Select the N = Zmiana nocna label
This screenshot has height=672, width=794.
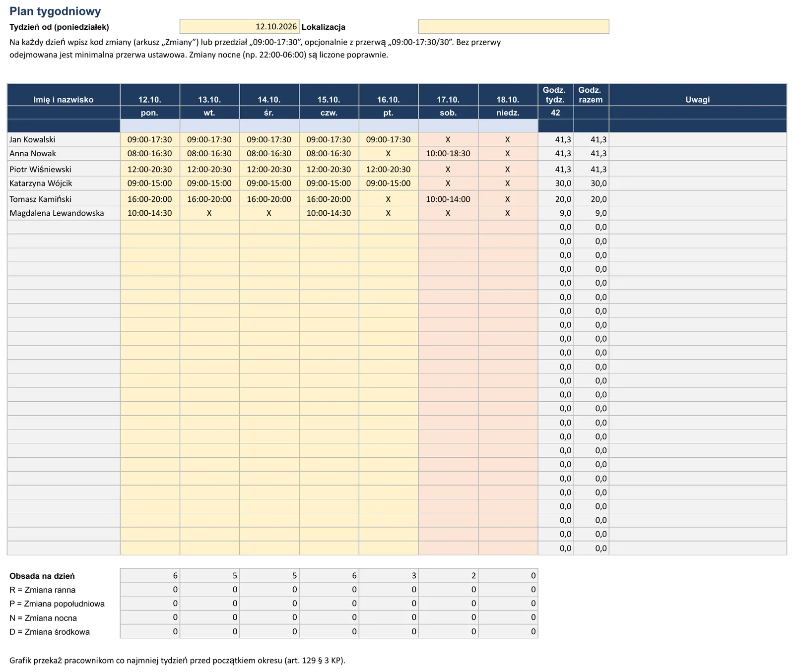(43, 618)
